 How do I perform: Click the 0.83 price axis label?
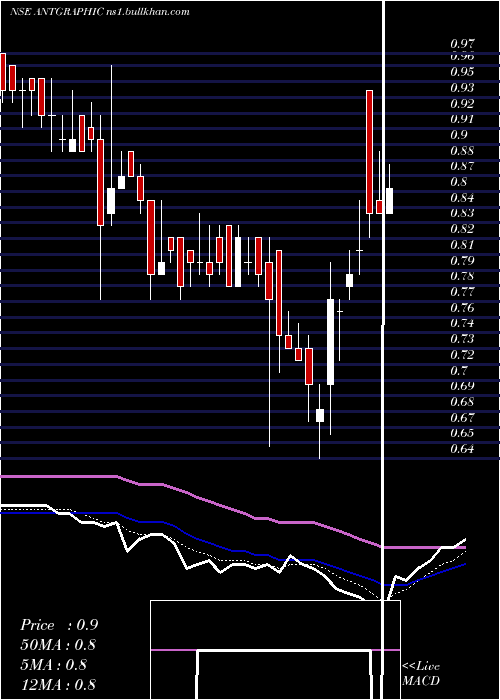(x=462, y=213)
